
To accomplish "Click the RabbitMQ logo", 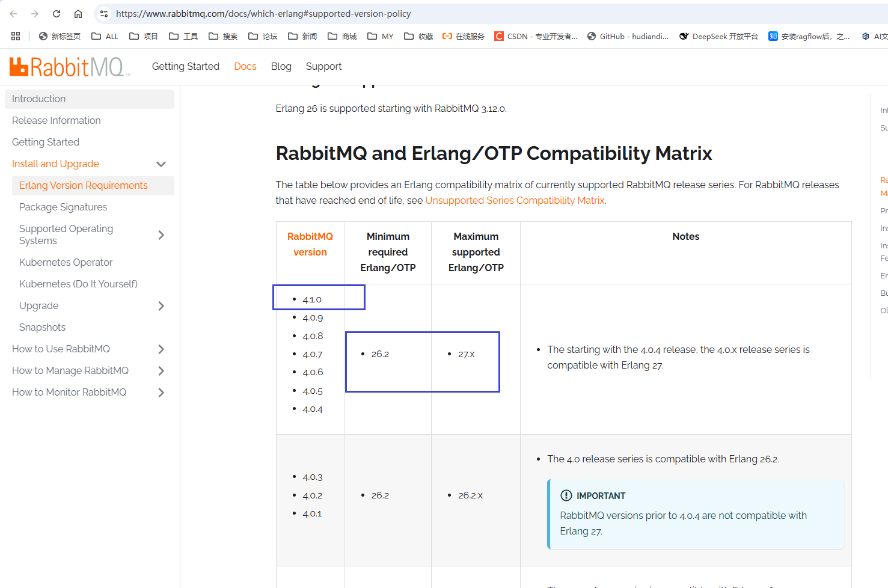I will 70,67.
